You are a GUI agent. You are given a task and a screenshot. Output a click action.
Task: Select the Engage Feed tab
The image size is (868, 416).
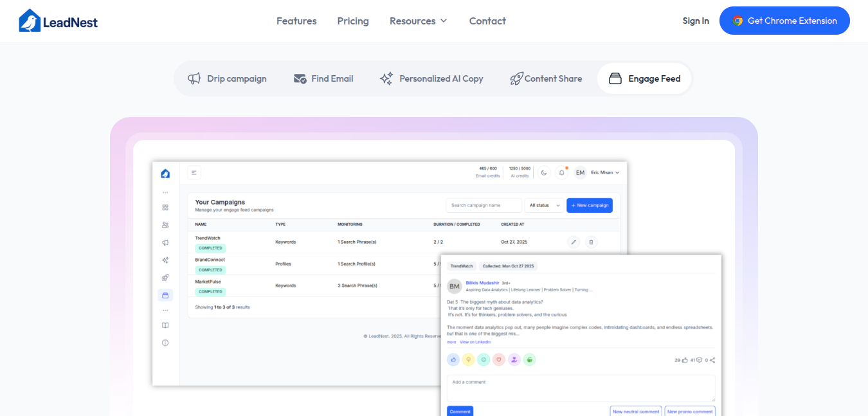(x=644, y=78)
